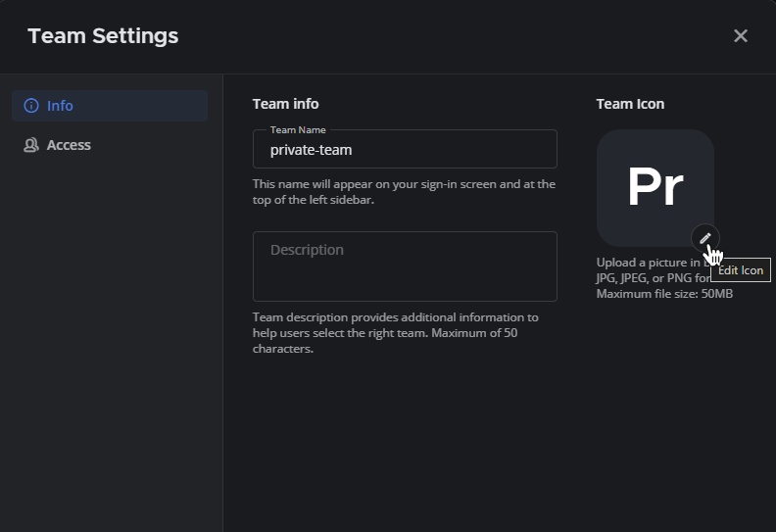776x532 pixels.
Task: Click the "Team info" section heading
Action: click(x=285, y=104)
